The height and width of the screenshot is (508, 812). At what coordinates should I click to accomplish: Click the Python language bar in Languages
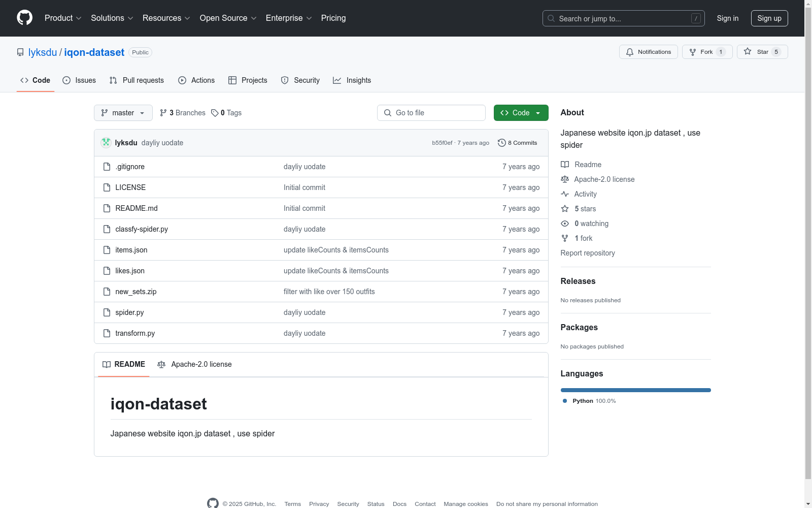636,390
